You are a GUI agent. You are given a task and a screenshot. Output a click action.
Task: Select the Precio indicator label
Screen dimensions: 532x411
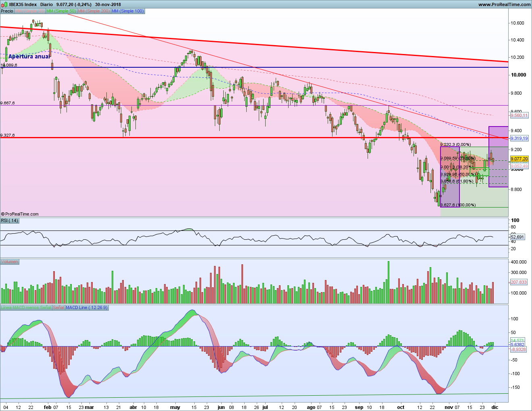pyautogui.click(x=7, y=11)
